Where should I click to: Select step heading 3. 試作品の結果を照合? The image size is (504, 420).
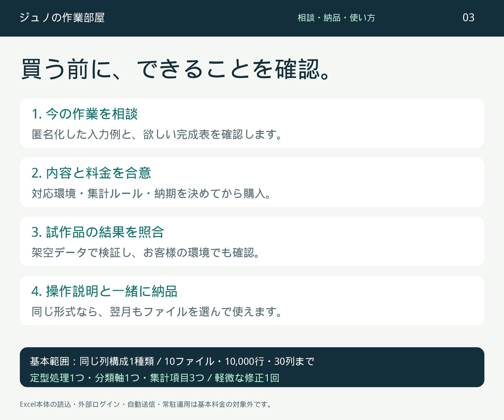[98, 232]
